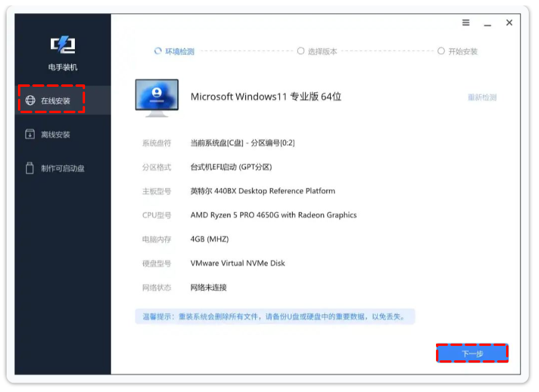Click the Microsoft Windows11 专业版 64位 title
This screenshot has height=392, width=539.
[x=266, y=96]
